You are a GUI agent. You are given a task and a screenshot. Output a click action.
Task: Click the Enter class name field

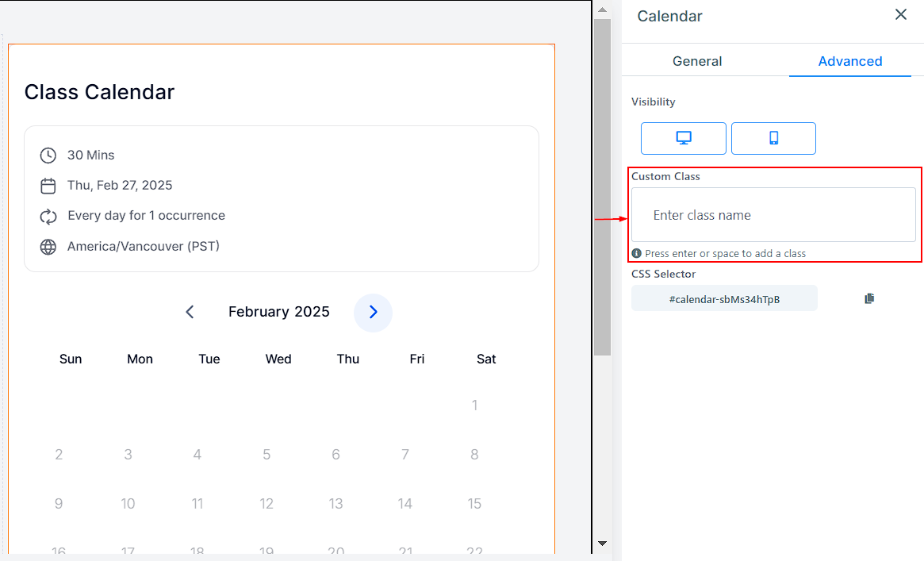(773, 215)
